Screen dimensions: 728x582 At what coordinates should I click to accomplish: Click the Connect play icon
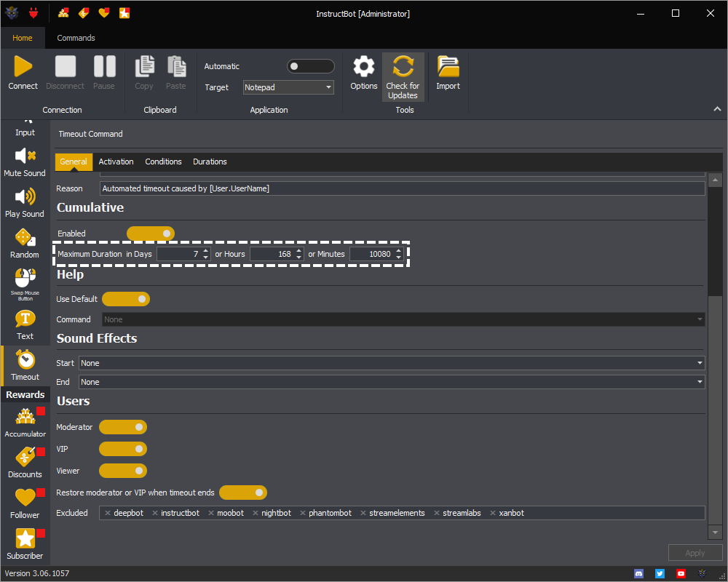tap(23, 66)
